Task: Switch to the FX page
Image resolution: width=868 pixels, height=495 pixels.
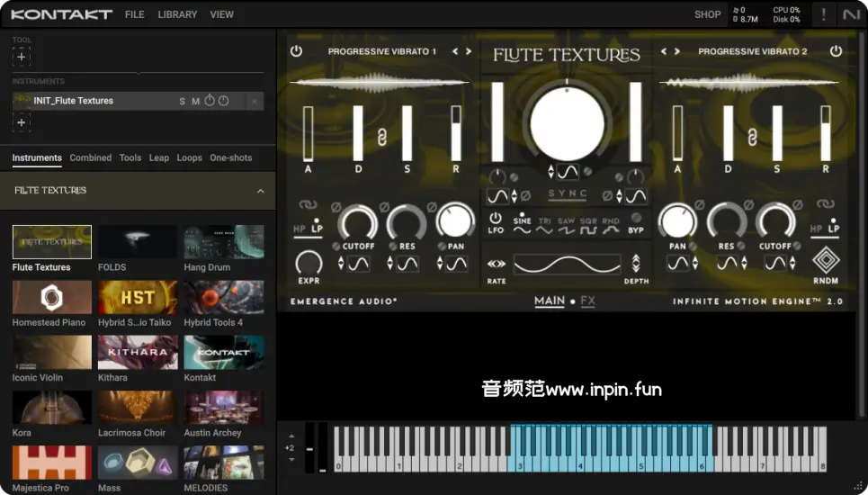Action: click(588, 301)
